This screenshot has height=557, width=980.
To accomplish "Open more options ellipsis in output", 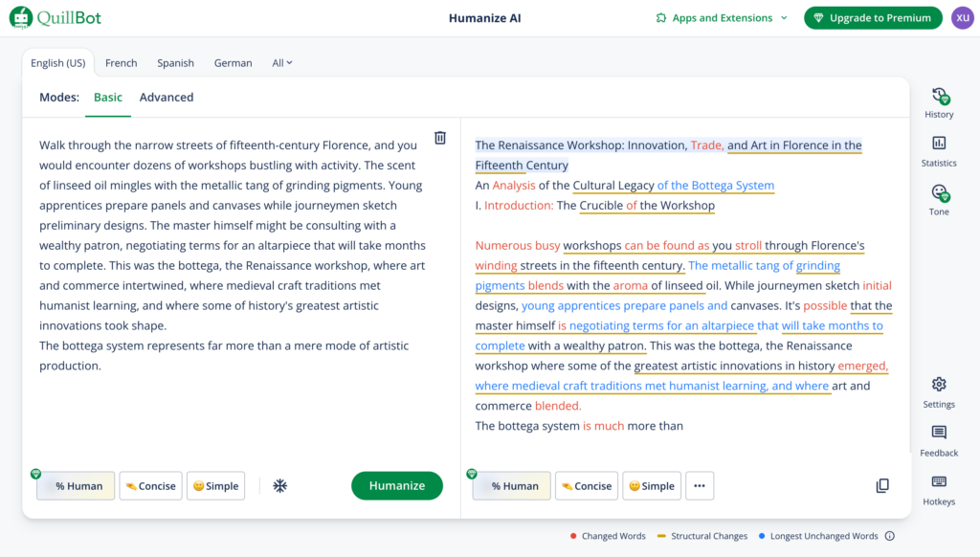I will pos(700,486).
